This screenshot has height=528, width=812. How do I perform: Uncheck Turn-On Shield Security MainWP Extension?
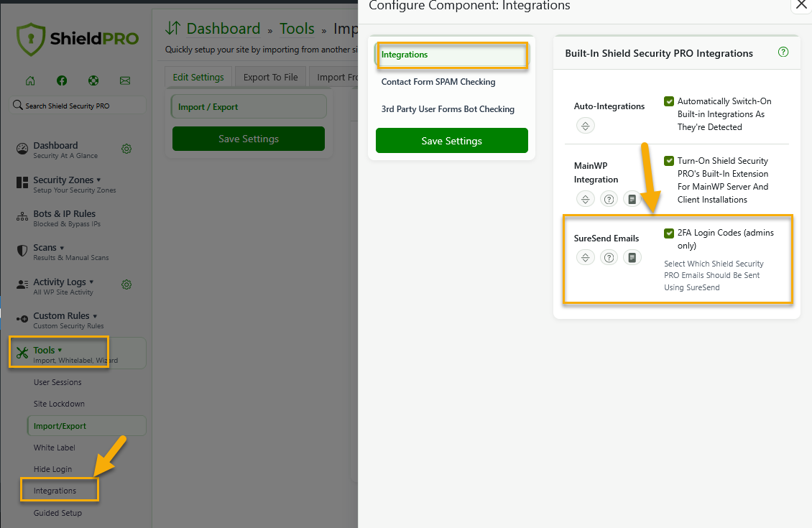(669, 161)
